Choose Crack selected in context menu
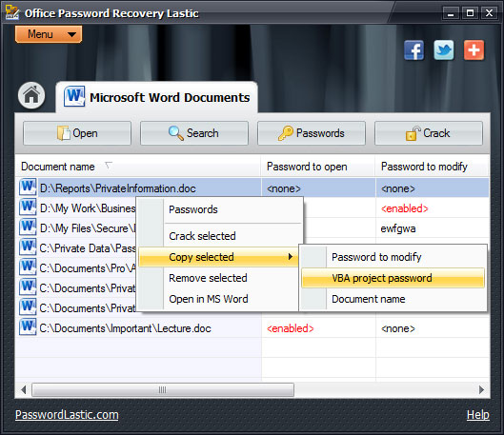Viewport: 504px width, 435px height. pyautogui.click(x=220, y=236)
